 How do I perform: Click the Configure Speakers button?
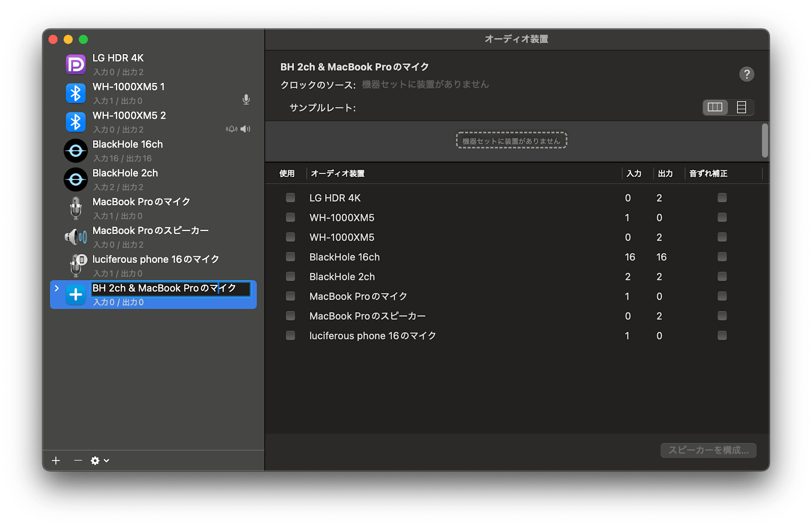coord(708,450)
